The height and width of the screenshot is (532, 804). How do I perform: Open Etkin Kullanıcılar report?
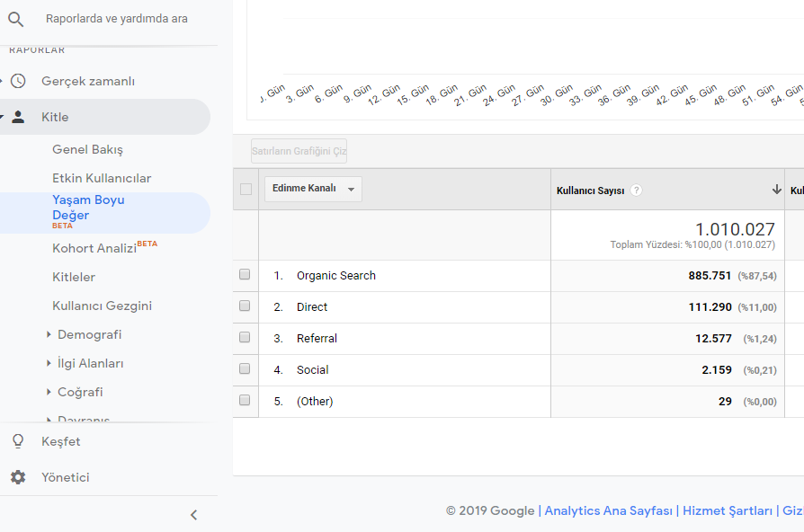pos(102,178)
